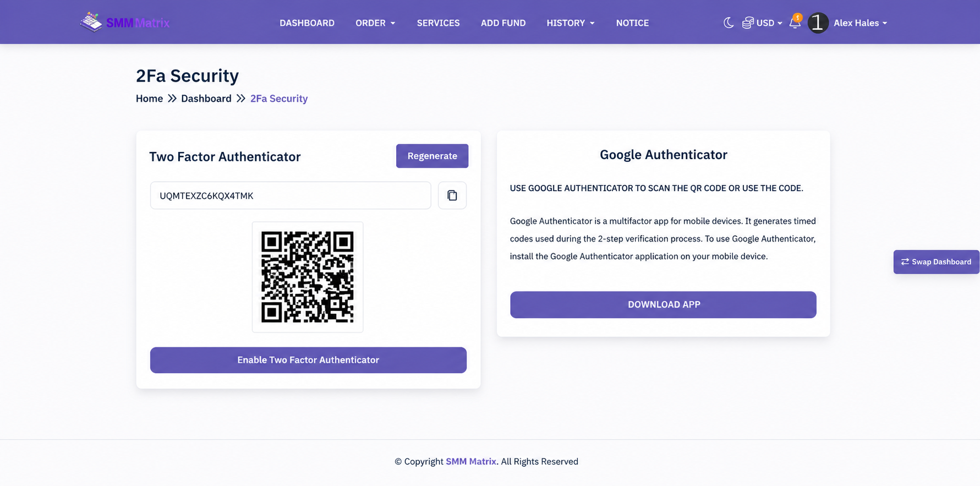
Task: Click the secret key text field
Action: click(291, 195)
